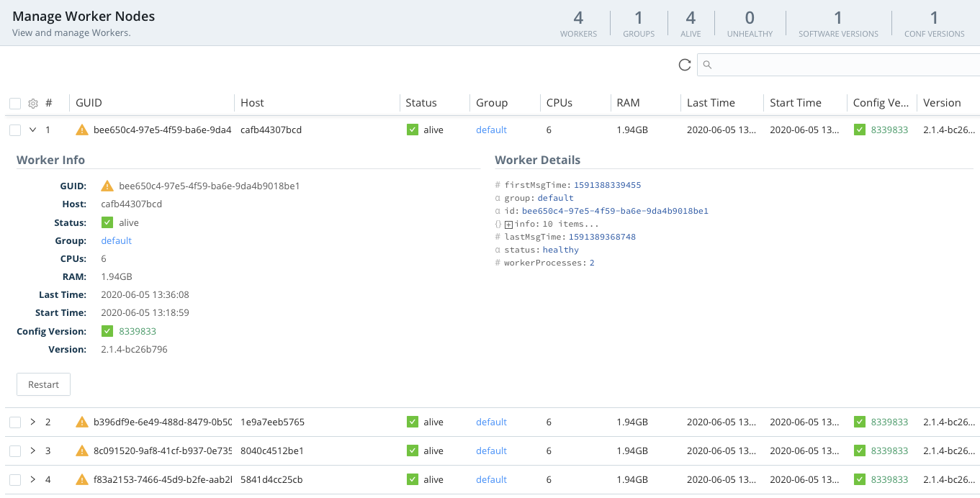Sort by Host column header
The height and width of the screenshot is (498, 980).
[252, 103]
